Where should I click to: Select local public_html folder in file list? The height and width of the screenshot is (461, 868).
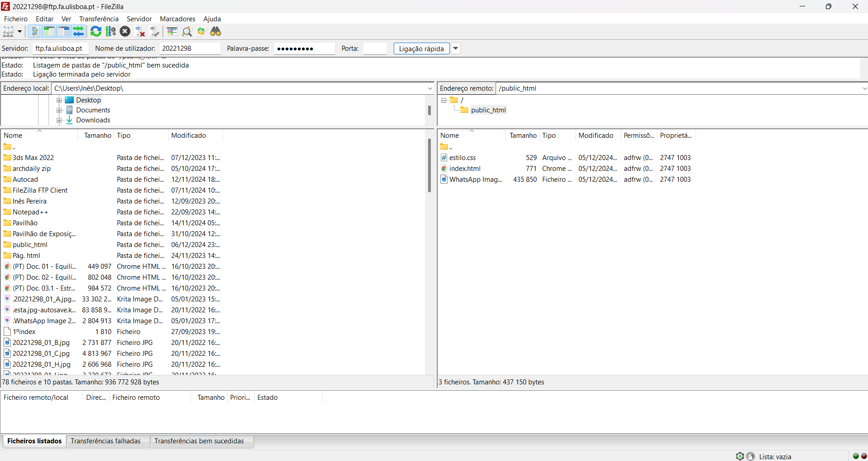click(30, 245)
